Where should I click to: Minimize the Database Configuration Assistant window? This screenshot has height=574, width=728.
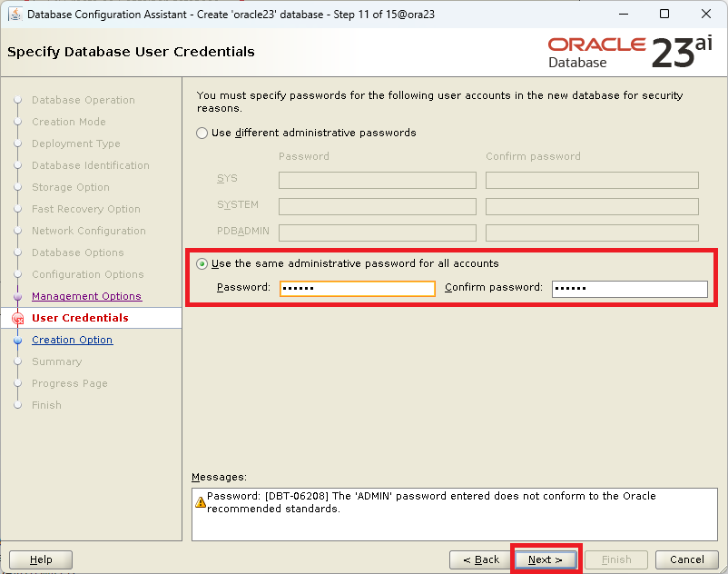pyautogui.click(x=624, y=14)
